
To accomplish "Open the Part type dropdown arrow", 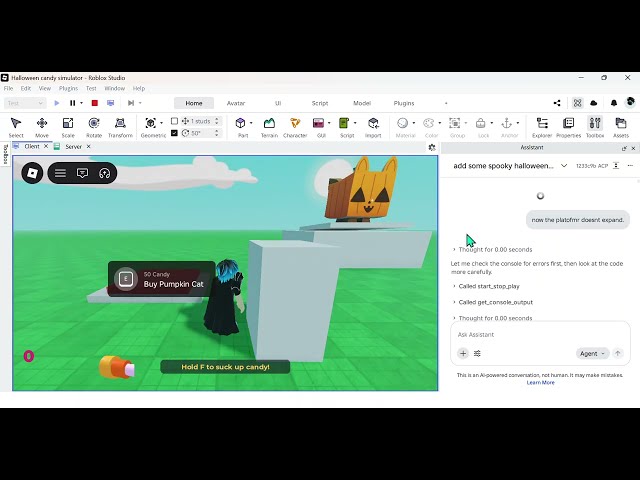I will pos(251,123).
